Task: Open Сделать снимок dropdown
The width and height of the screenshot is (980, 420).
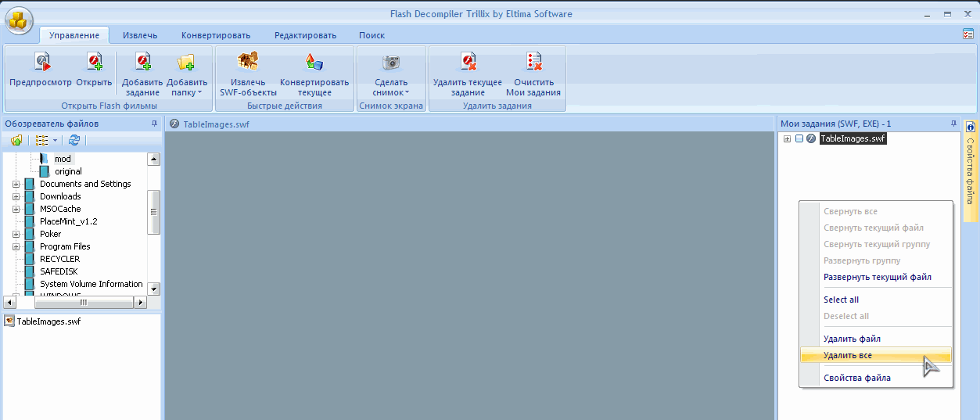Action: coord(391,87)
